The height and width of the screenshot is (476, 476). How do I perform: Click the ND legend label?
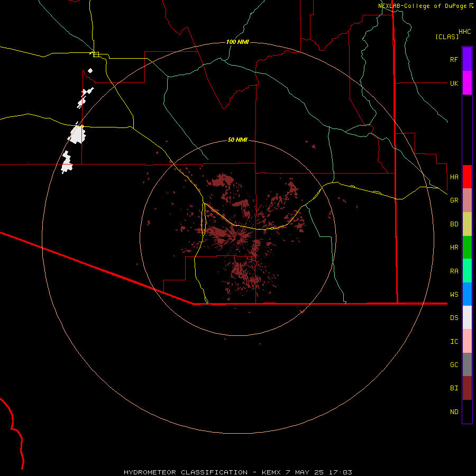tap(454, 412)
